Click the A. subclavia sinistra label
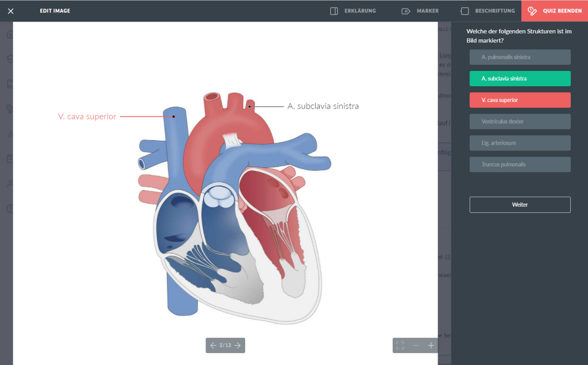588x365 pixels. [323, 106]
